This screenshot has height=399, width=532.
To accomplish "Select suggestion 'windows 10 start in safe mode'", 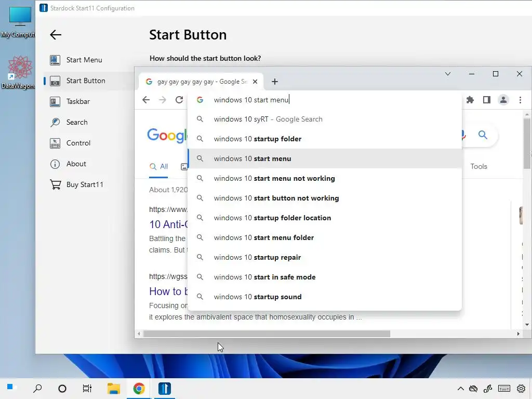I will (325, 277).
